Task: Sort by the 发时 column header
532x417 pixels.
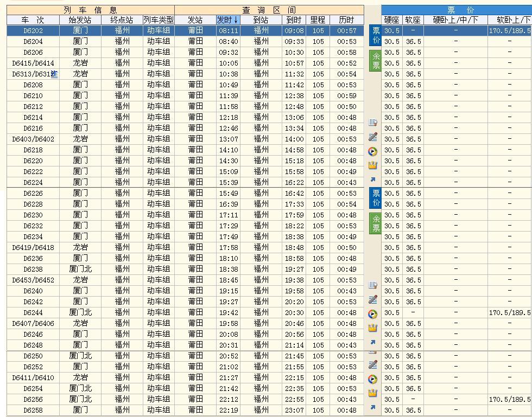Action: click(228, 20)
